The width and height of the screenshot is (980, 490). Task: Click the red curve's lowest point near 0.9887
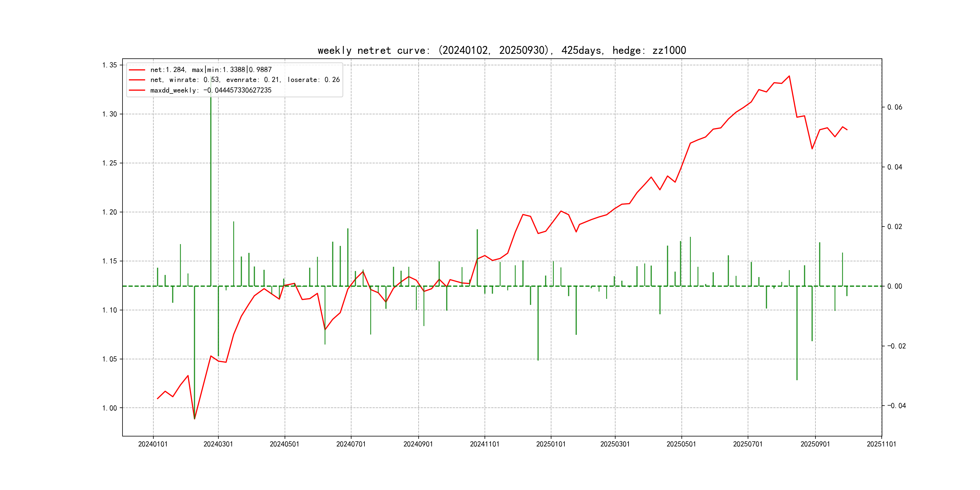click(194, 419)
